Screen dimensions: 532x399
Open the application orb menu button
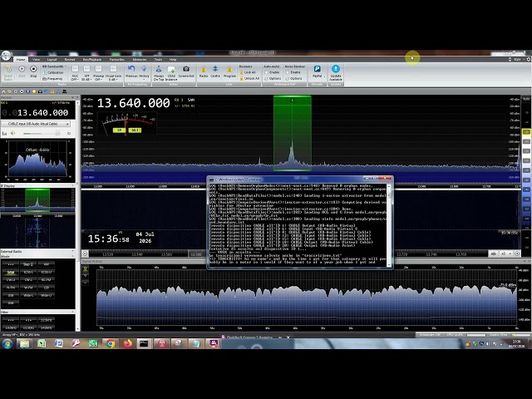tap(6, 56)
